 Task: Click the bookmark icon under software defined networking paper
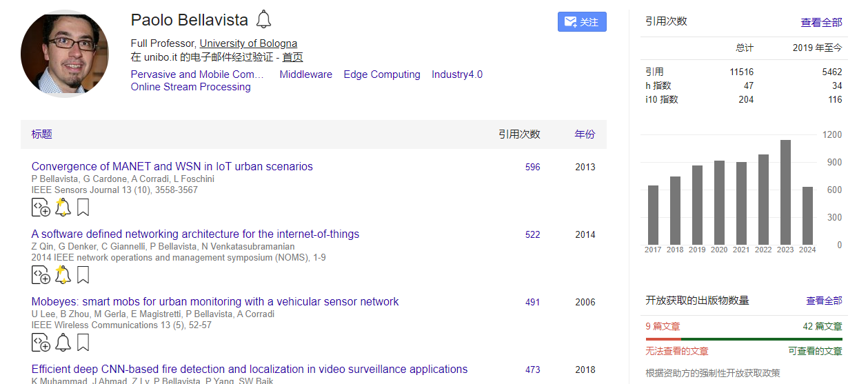pos(83,275)
